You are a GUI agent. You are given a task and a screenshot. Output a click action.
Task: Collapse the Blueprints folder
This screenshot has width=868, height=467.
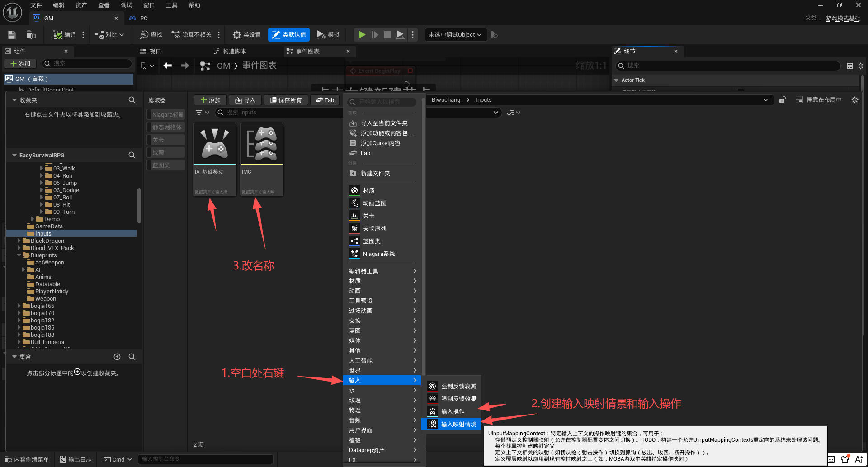pyautogui.click(x=19, y=255)
